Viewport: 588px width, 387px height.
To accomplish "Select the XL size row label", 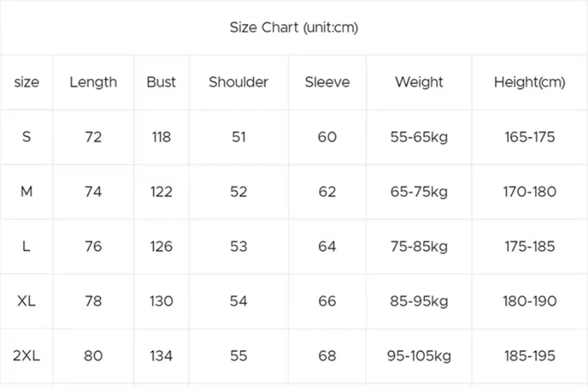I will click(x=26, y=301).
